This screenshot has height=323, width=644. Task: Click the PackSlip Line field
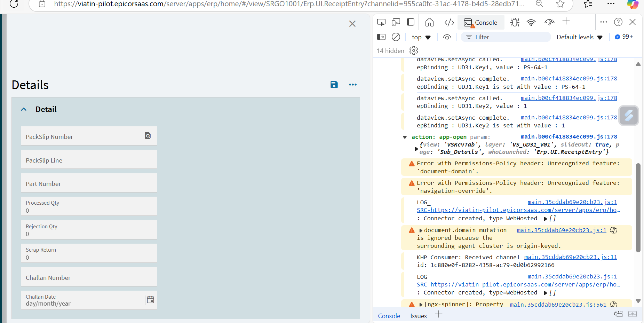coord(89,159)
